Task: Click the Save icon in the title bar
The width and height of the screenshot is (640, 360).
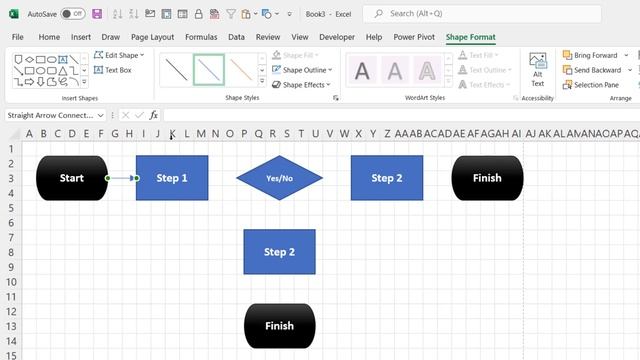Action: (x=97, y=14)
